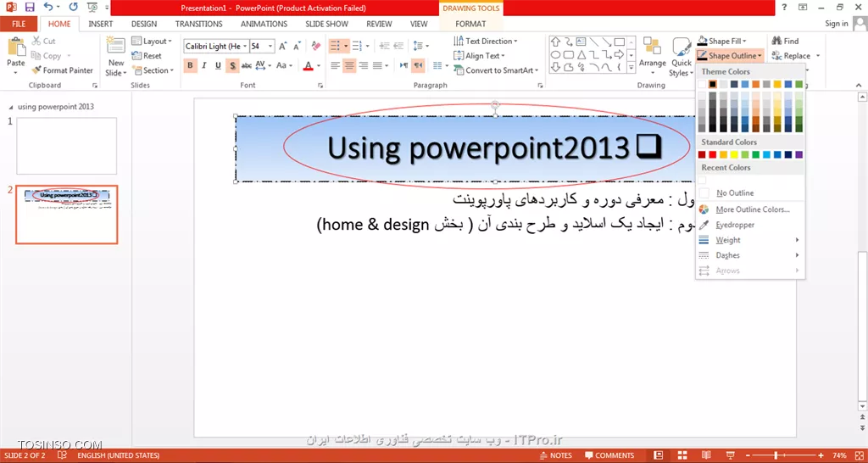Open the COMMENTS pane

609,456
